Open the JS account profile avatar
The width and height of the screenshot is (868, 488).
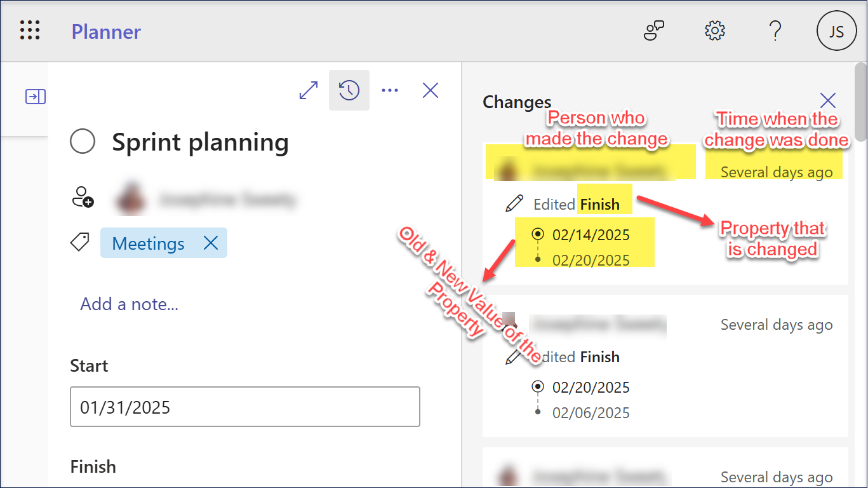[x=836, y=31]
